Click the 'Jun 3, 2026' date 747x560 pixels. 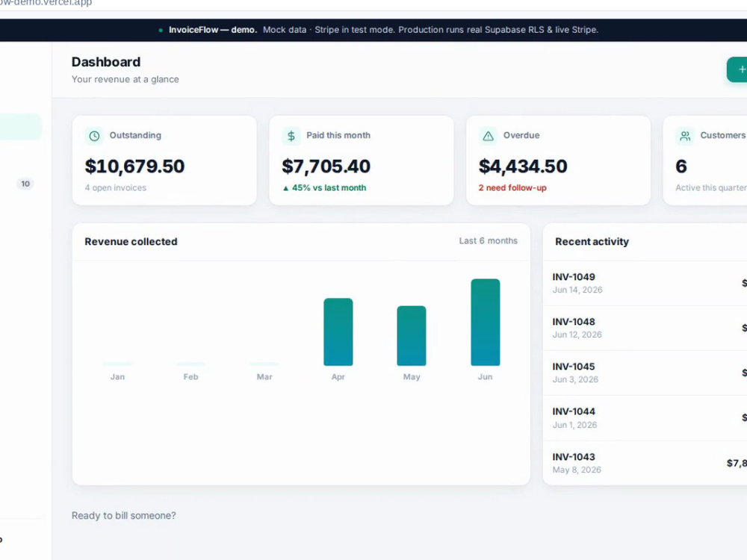coord(575,379)
